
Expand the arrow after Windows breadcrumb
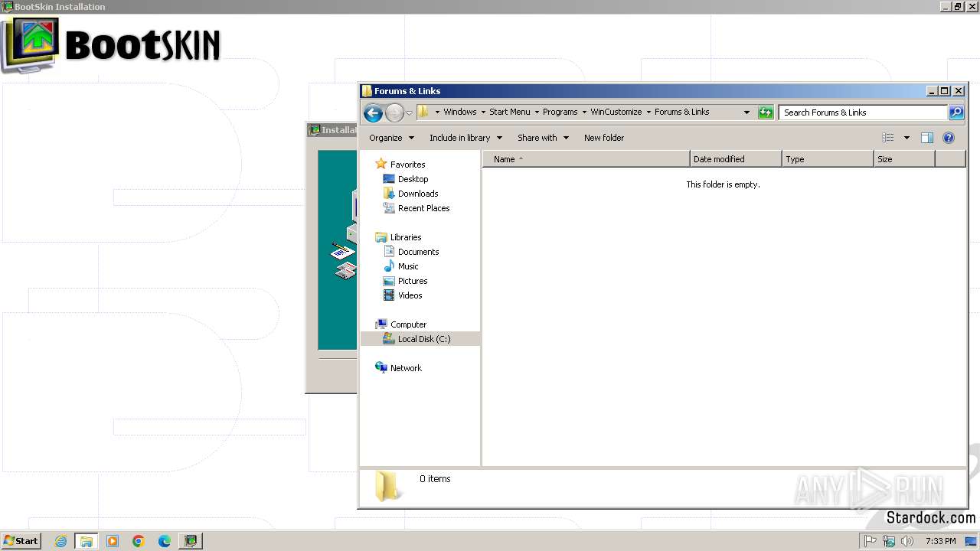point(483,112)
